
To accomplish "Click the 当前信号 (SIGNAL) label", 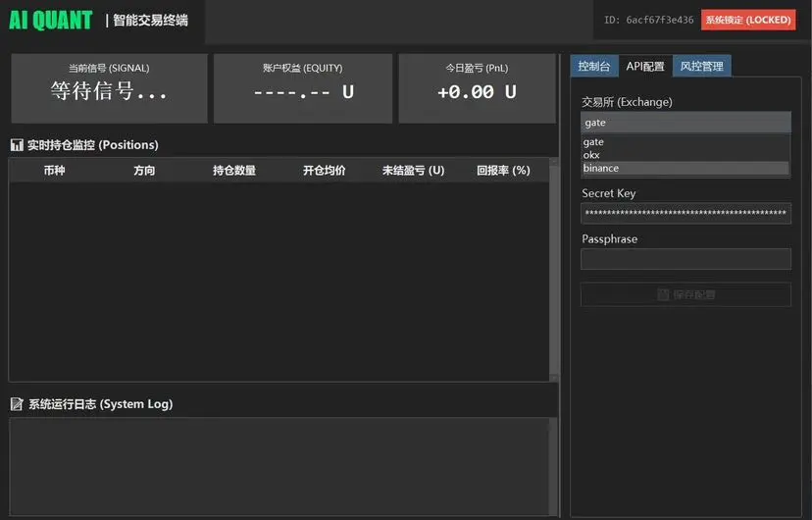I will click(109, 68).
